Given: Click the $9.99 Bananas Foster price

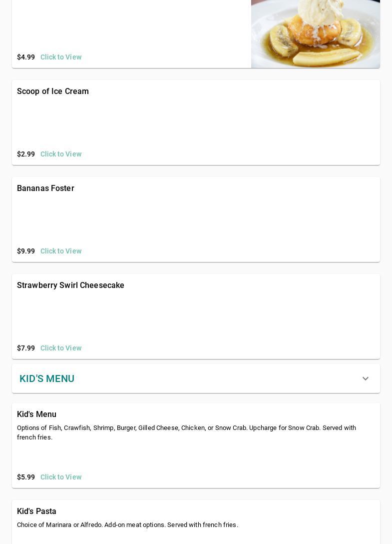Looking at the screenshot, I should 26,251.
